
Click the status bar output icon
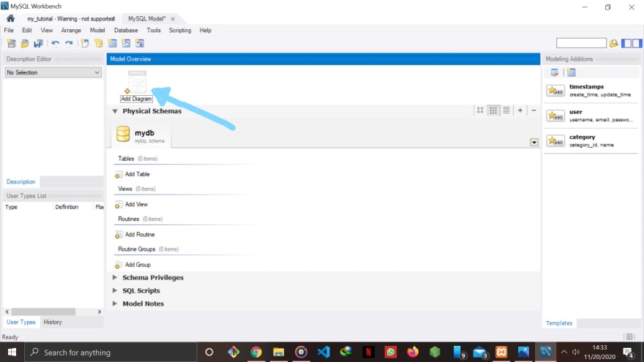tap(629, 336)
